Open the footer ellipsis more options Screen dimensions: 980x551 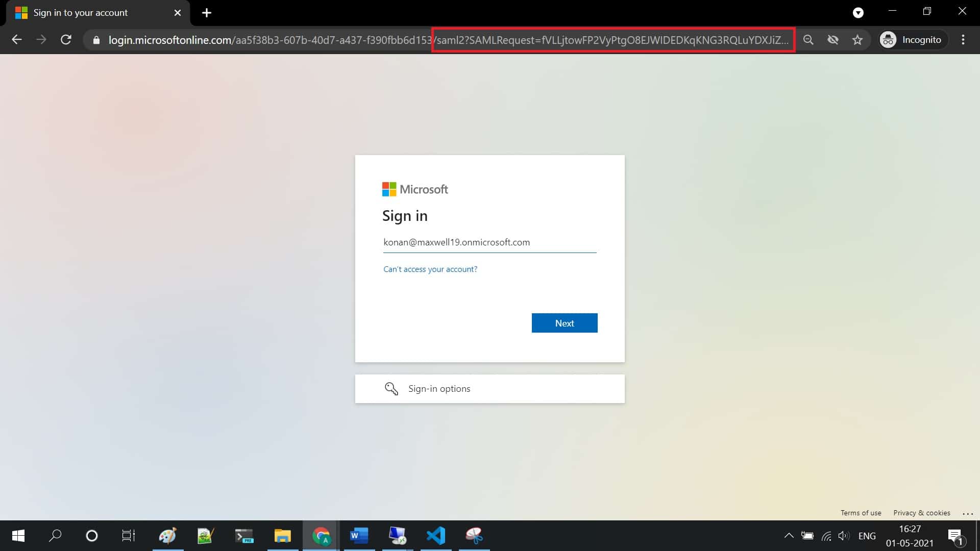coord(968,514)
